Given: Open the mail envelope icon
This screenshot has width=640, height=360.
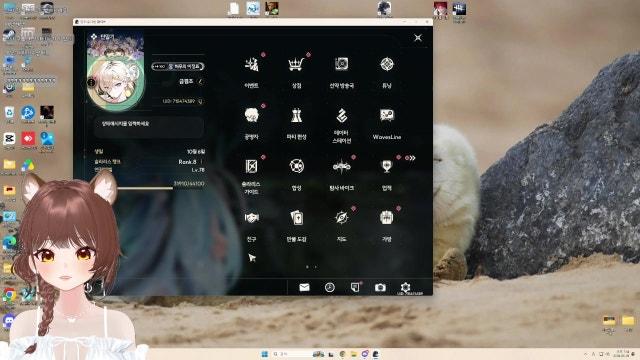Looking at the screenshot, I should [x=304, y=287].
